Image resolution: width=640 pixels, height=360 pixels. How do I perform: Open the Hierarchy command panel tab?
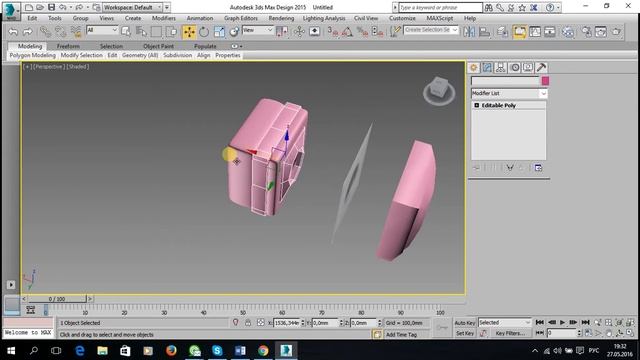[500, 68]
